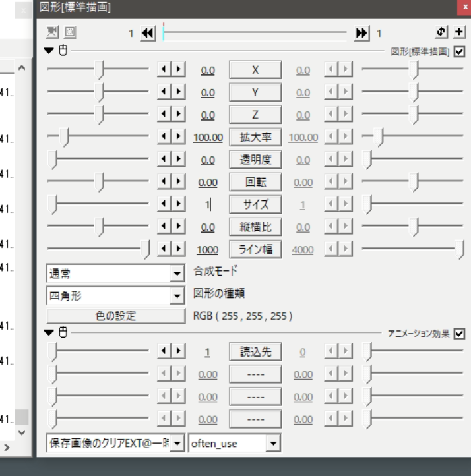
Task: Click the 透明度 button
Action: click(255, 160)
